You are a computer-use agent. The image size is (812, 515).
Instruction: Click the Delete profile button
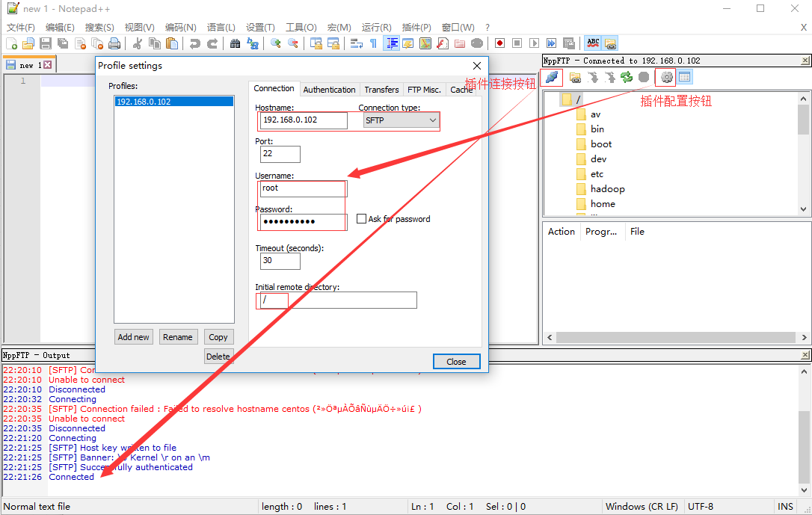point(218,356)
